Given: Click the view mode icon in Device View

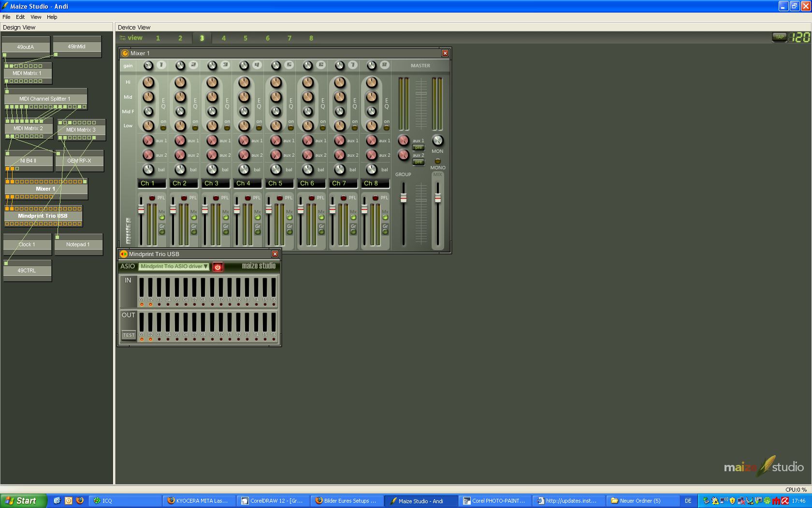Looking at the screenshot, I should (122, 38).
